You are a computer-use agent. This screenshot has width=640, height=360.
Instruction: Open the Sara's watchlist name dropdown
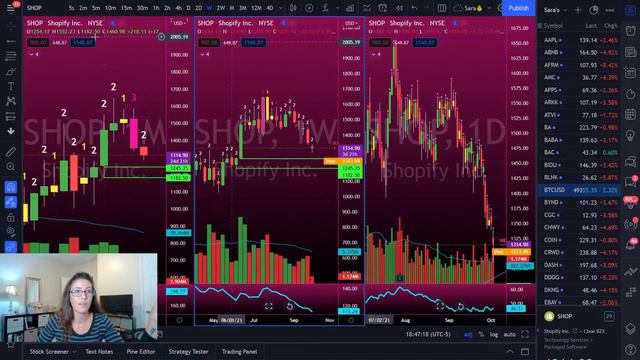coord(555,10)
